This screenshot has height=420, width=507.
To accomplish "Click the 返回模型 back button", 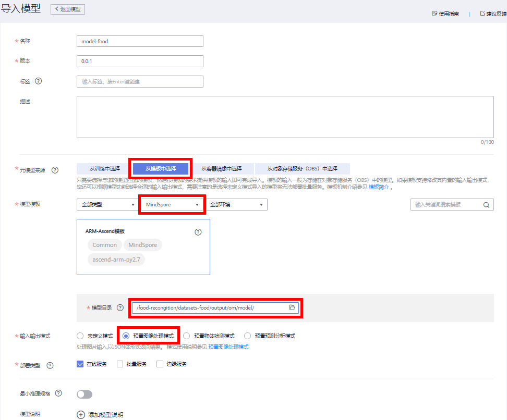I will pyautogui.click(x=68, y=9).
